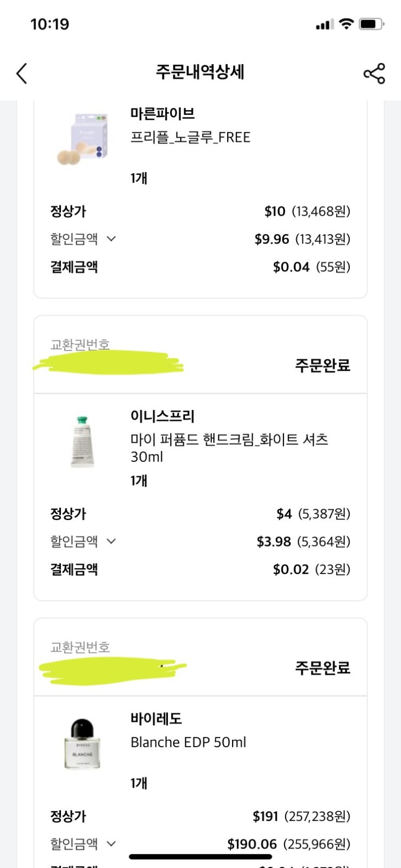This screenshot has width=401, height=868.
Task: Open product Blanche EDP 50ml
Action: (x=188, y=742)
